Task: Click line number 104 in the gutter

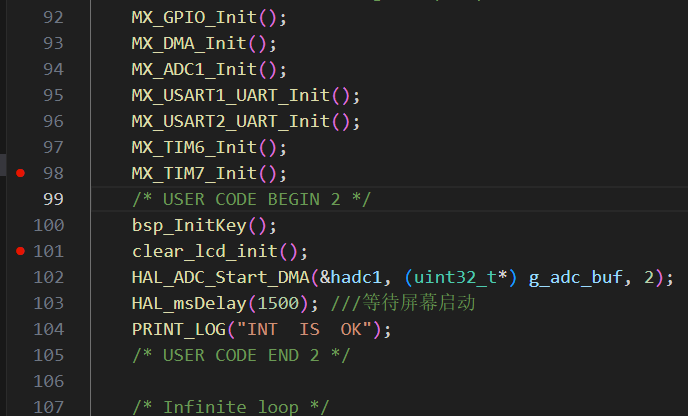Action: pyautogui.click(x=49, y=329)
